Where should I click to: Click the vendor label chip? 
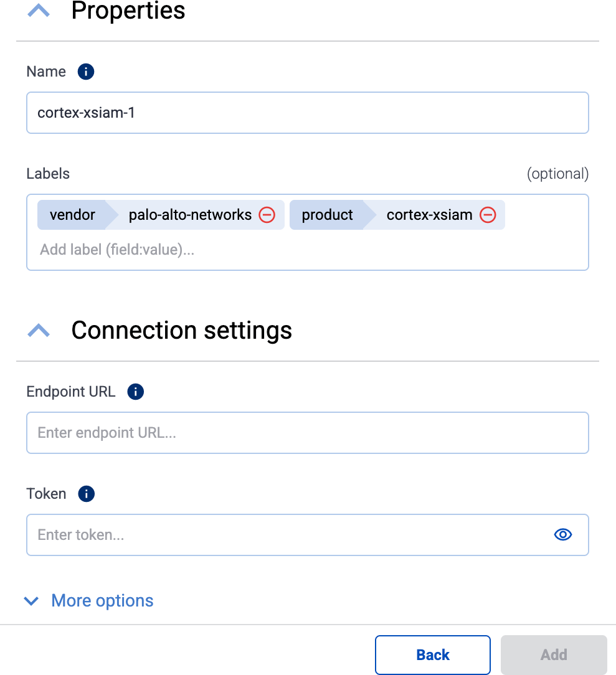coord(73,215)
